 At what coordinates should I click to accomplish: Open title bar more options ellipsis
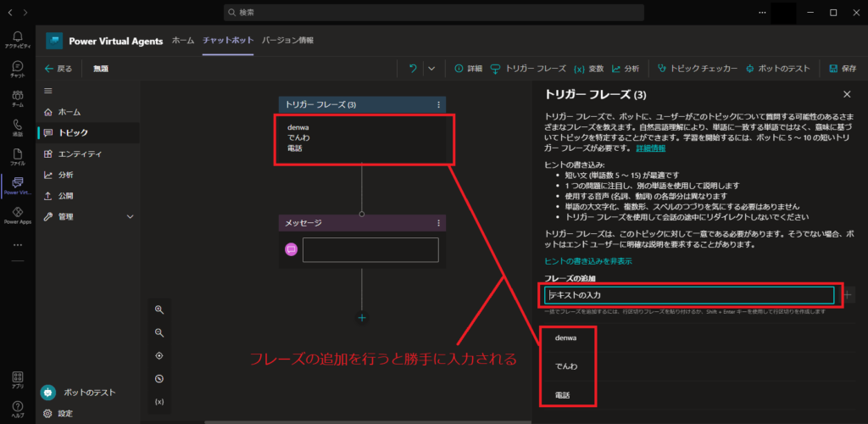click(763, 12)
